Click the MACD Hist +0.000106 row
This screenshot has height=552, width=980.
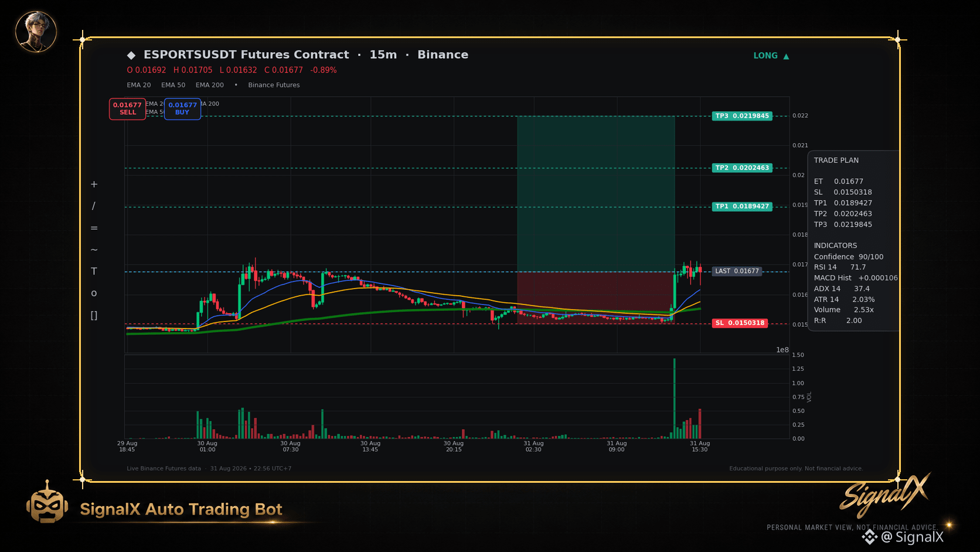(856, 278)
